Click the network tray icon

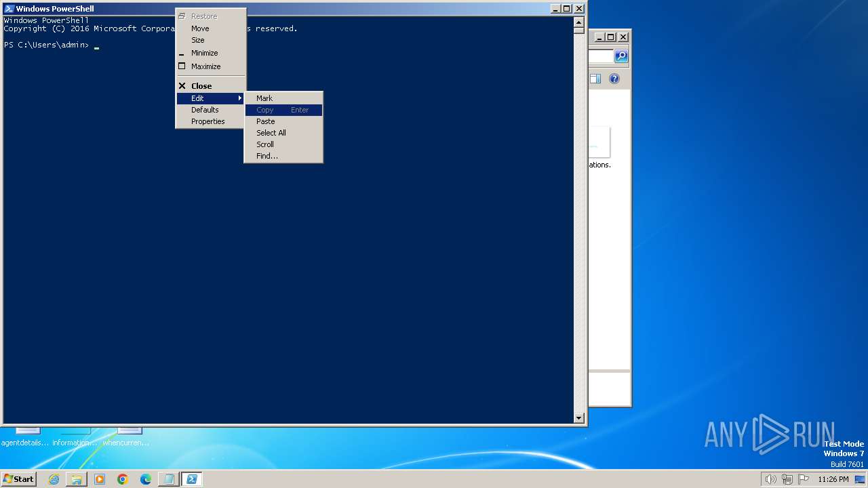coord(787,479)
